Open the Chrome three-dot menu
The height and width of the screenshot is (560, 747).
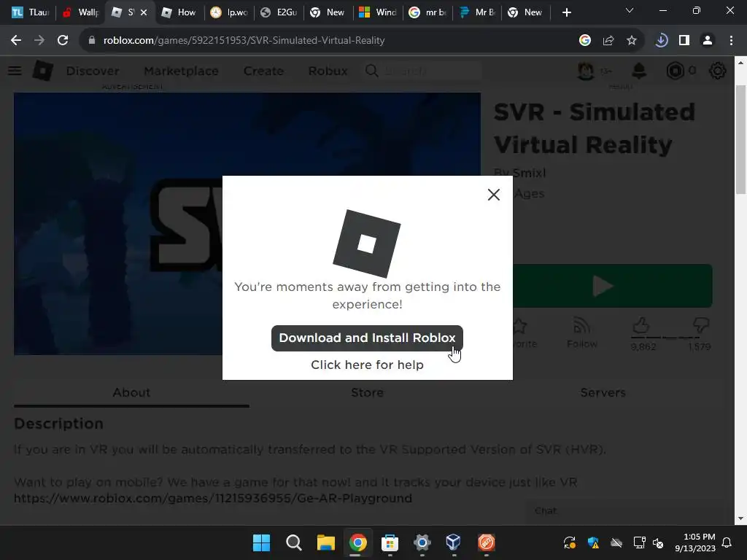coord(731,41)
